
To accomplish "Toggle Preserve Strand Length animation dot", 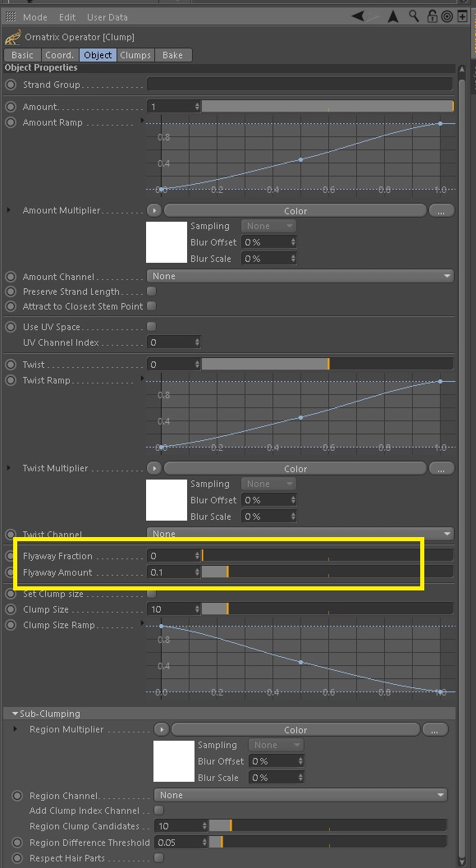I will (x=11, y=292).
